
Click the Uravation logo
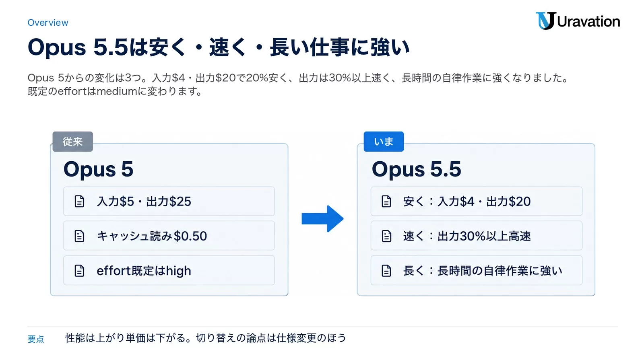pyautogui.click(x=578, y=21)
